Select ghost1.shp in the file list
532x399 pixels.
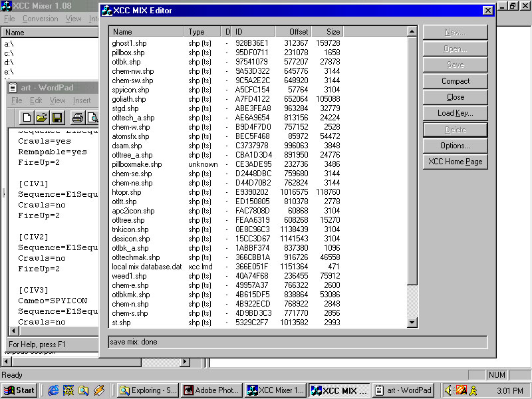pyautogui.click(x=129, y=43)
